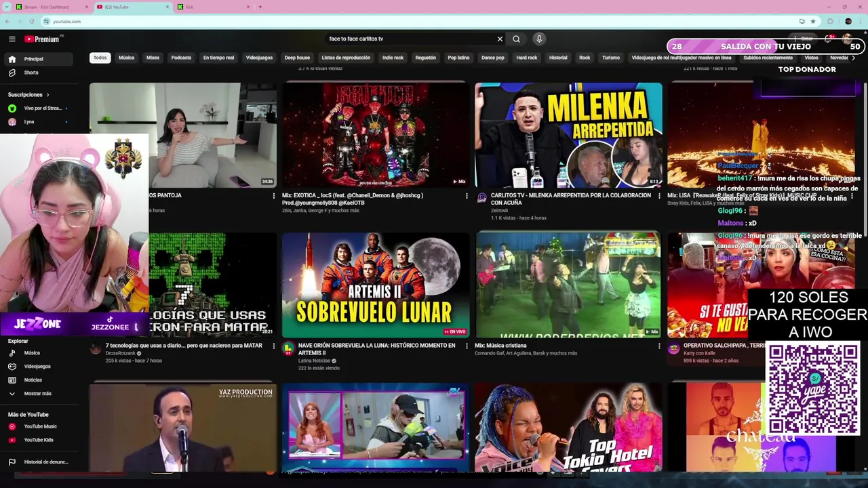This screenshot has width=868, height=488.
Task: Open the YouTube hamburger guide menu
Action: pyautogui.click(x=12, y=39)
